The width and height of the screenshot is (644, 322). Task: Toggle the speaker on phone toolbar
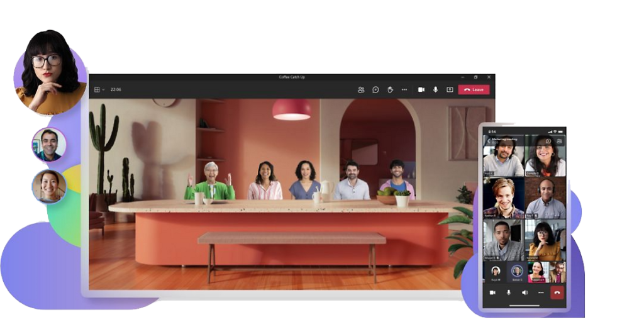(525, 292)
